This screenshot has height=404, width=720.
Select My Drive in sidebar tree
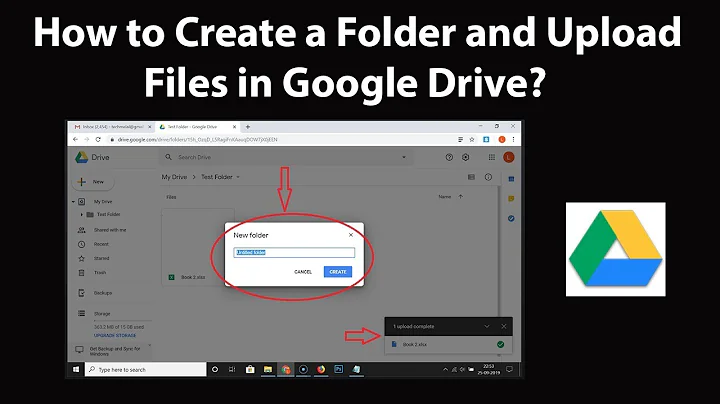pos(103,202)
